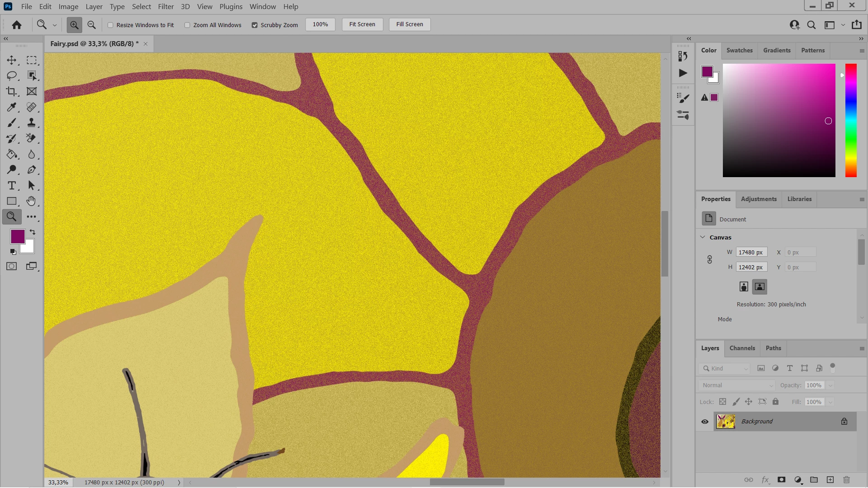Click the foreground color swatch in toolbar

pyautogui.click(x=17, y=236)
